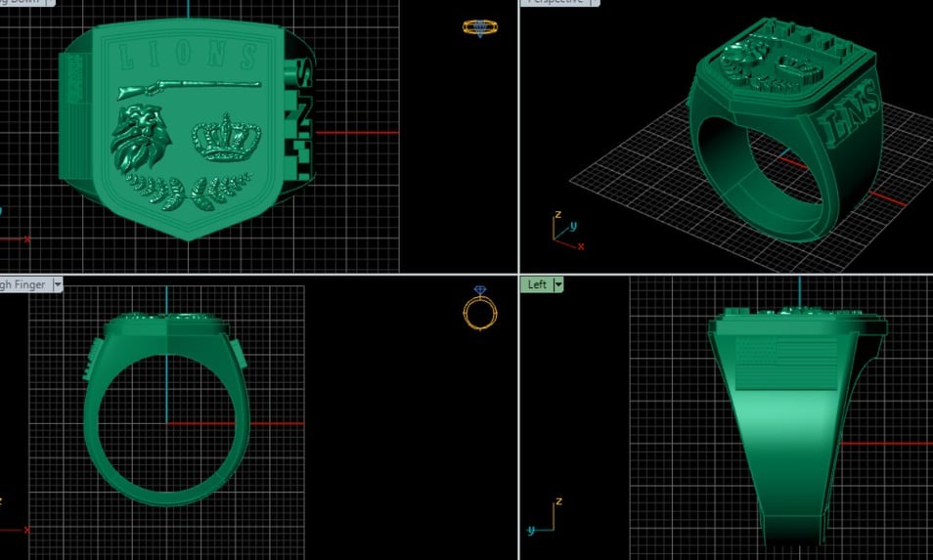The image size is (933, 560).
Task: Click the YZ axis indicator in Left viewport
Action: pyautogui.click(x=543, y=515)
